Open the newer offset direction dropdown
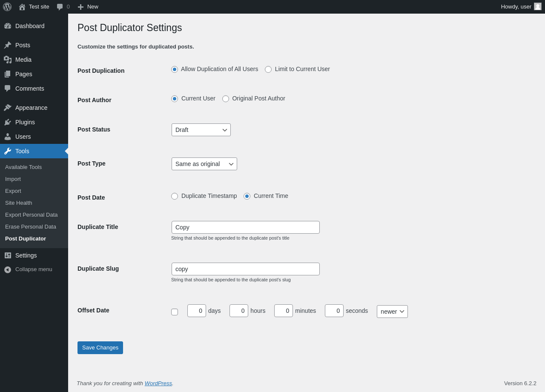The height and width of the screenshot is (392, 545). click(392, 312)
